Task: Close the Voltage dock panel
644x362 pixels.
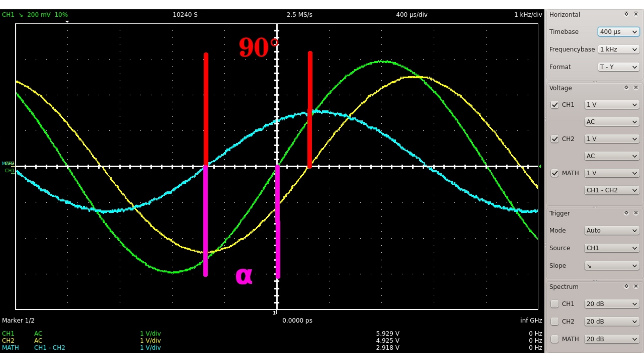Action: pos(636,87)
